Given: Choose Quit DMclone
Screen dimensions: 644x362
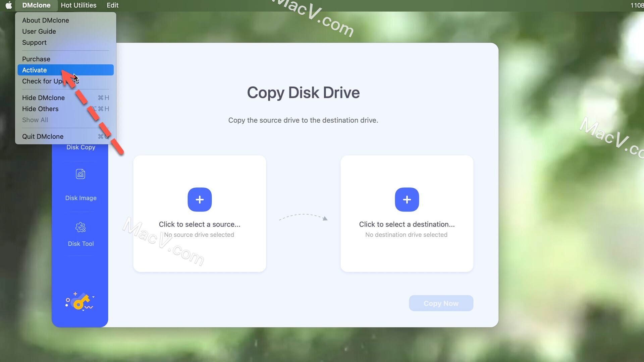Looking at the screenshot, I should click(x=65, y=136).
